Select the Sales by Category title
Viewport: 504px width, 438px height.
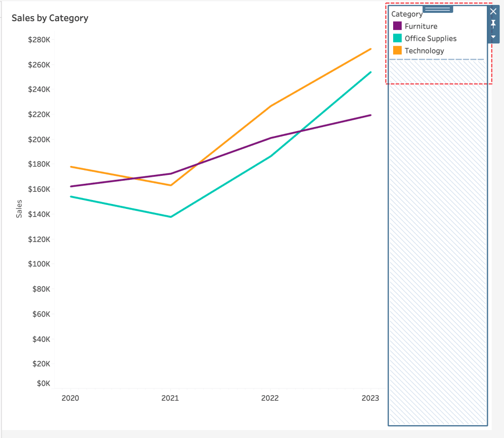point(50,18)
